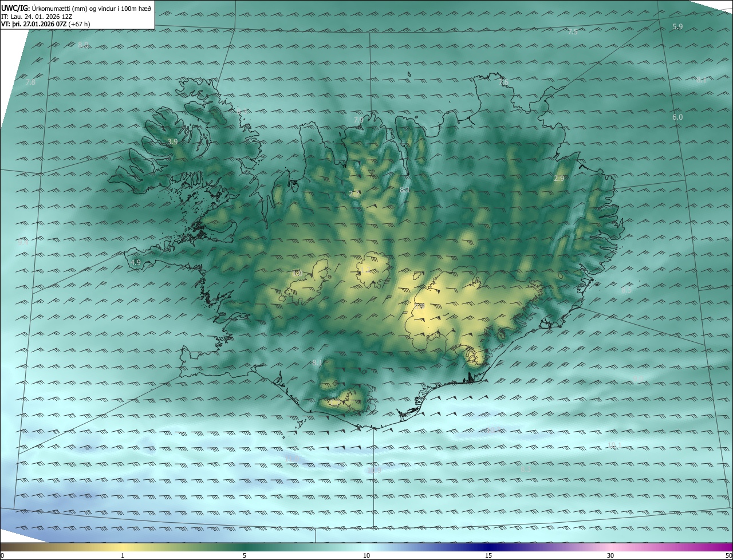Click the color scale tick labeled 30
The width and height of the screenshot is (733, 560).
pyautogui.click(x=610, y=555)
